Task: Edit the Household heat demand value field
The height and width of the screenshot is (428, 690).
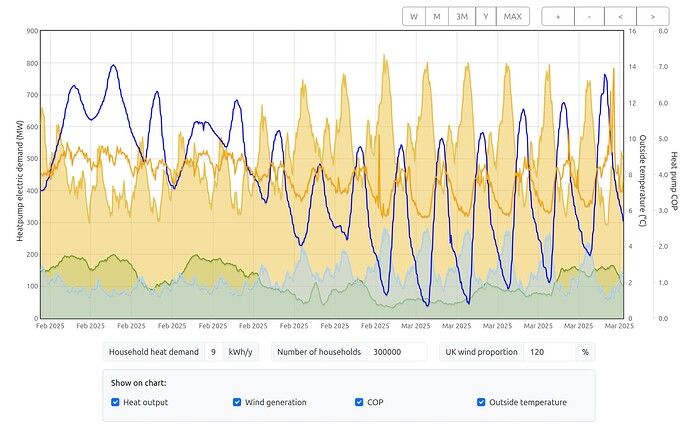Action: (214, 352)
